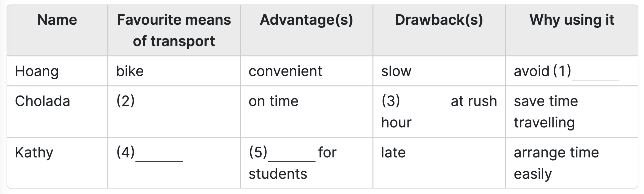Click blank (1) after avoid
This screenshot has width=644, height=194.
pos(595,75)
